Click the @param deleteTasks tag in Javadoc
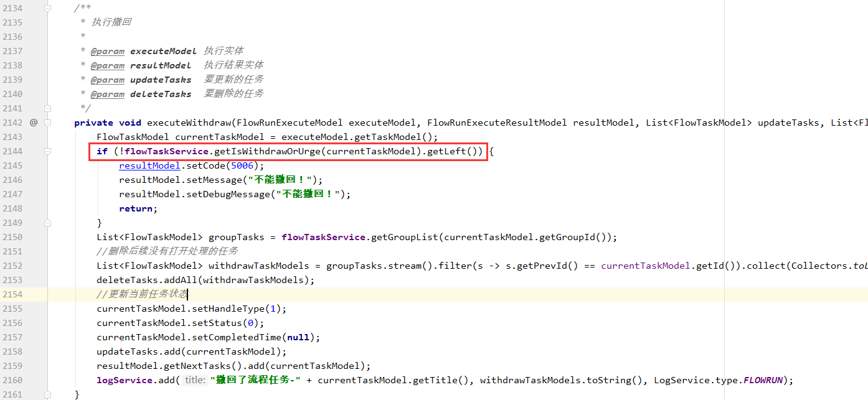The width and height of the screenshot is (868, 400). click(x=108, y=94)
